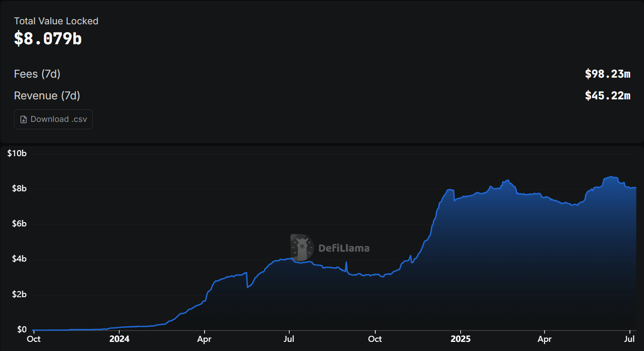Click the Download .csv button
Viewport: 644px width, 351px height.
coord(53,119)
